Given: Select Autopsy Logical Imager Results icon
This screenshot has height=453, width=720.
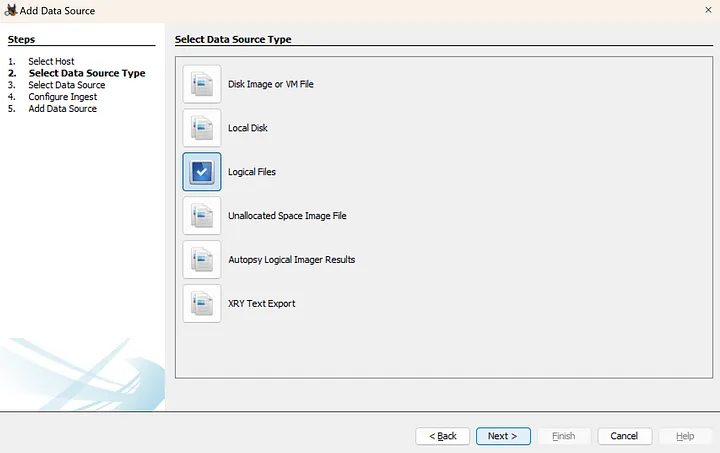Looking at the screenshot, I should 202,260.
